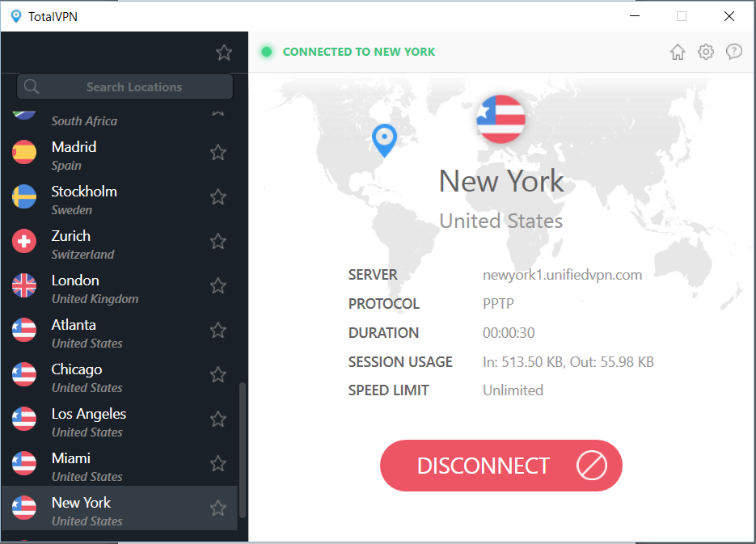Click the 'South Africa' country label

[84, 121]
